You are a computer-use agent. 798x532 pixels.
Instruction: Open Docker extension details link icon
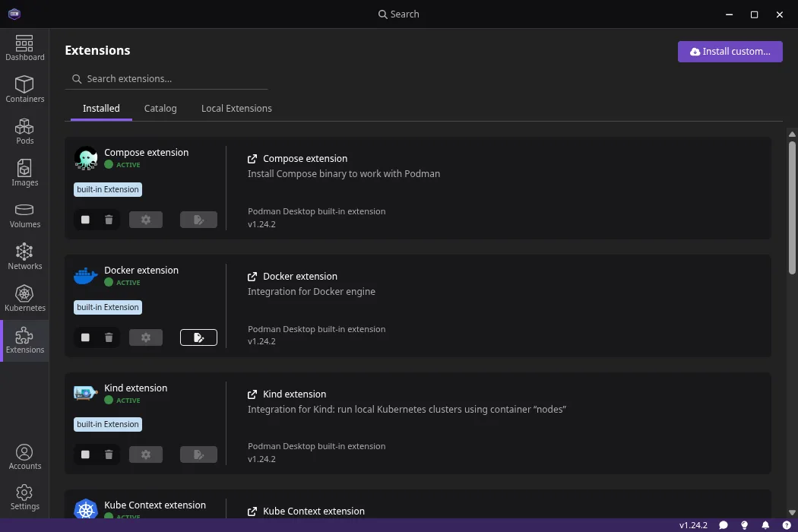tap(252, 277)
